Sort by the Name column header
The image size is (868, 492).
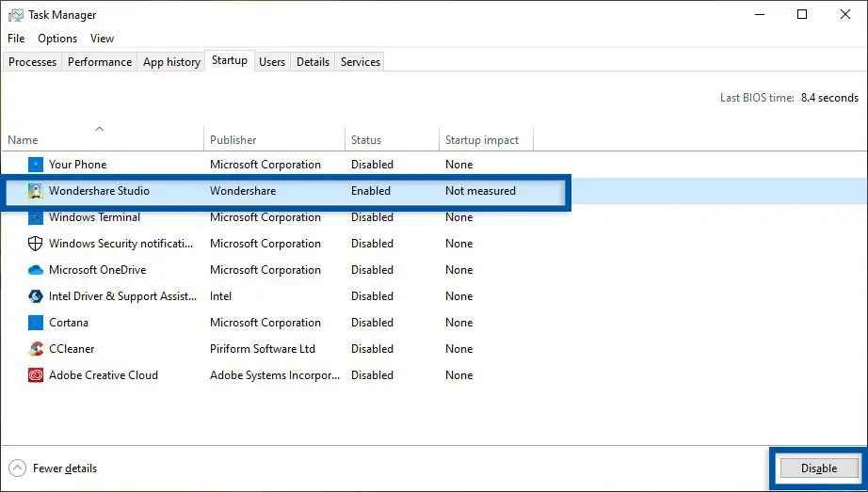point(23,140)
